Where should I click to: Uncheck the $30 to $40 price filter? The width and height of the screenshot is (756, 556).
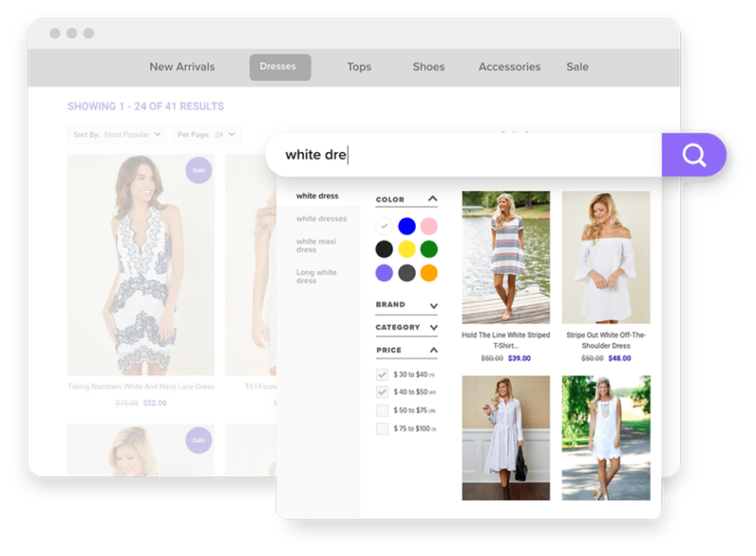pyautogui.click(x=383, y=374)
